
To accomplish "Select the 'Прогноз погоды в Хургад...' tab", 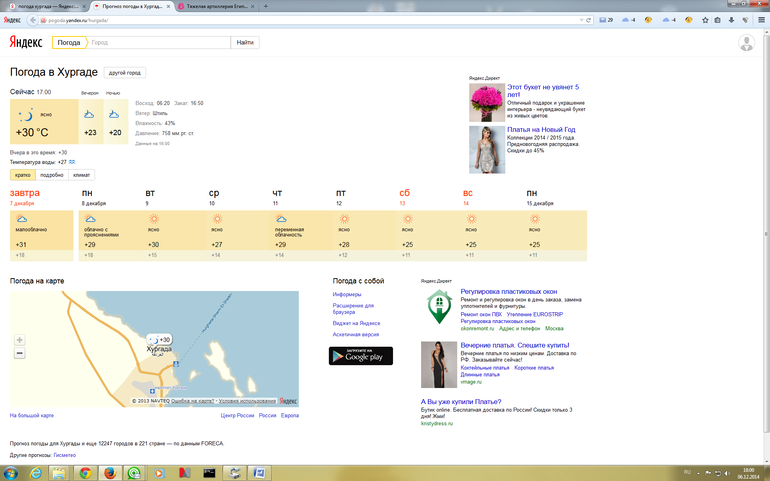I will (x=132, y=6).
